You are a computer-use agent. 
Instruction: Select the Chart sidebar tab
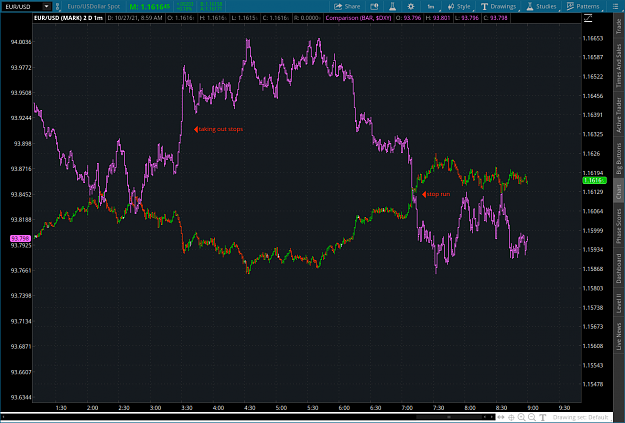pyautogui.click(x=619, y=191)
